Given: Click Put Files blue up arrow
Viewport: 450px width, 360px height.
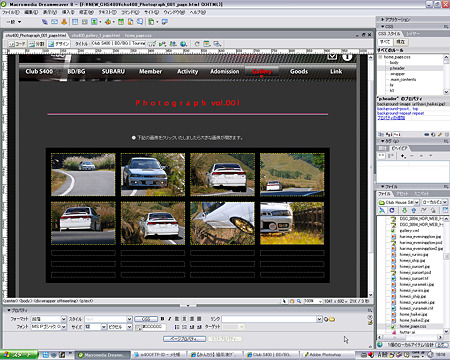Looking at the screenshot, I should [414, 210].
